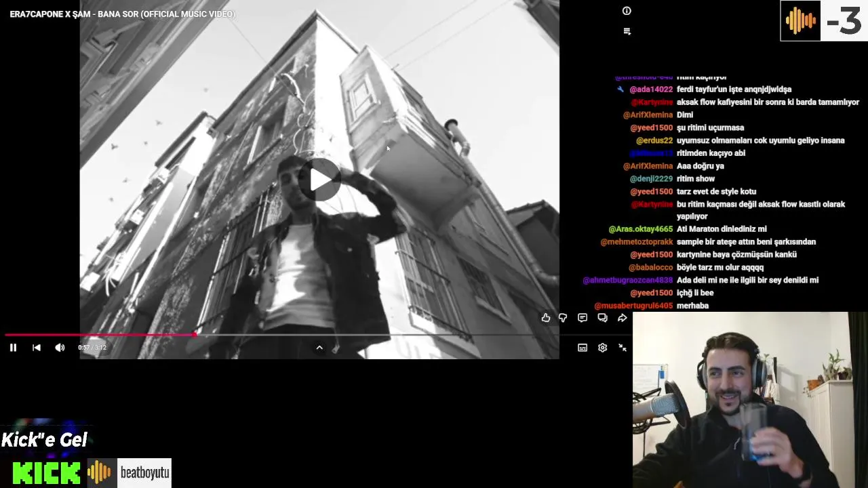Click the red progress scrubber dot
This screenshot has width=868, height=488.
(195, 335)
